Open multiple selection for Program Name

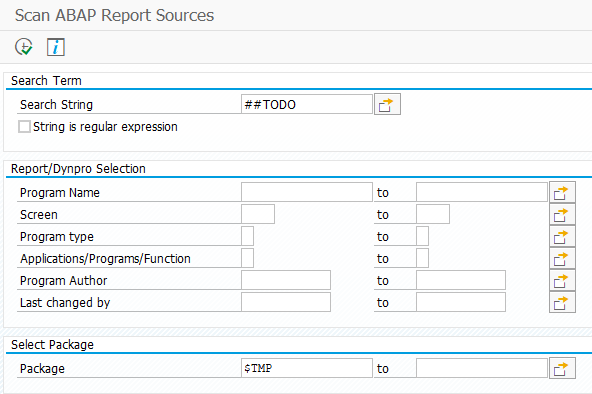tap(562, 192)
